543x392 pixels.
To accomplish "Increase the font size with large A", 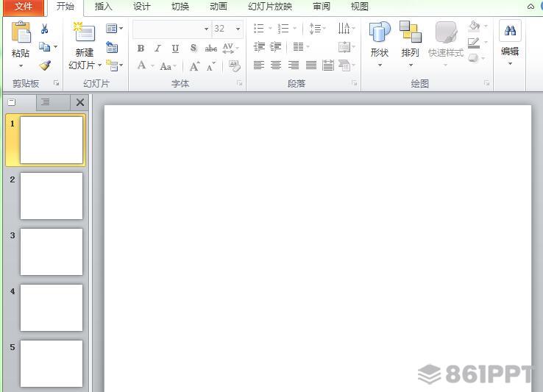I will [194, 65].
